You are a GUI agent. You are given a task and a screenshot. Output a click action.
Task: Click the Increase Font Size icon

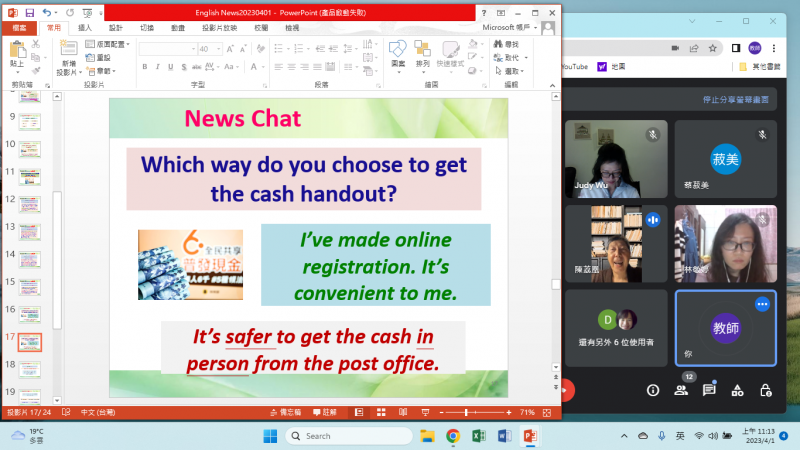click(230, 49)
